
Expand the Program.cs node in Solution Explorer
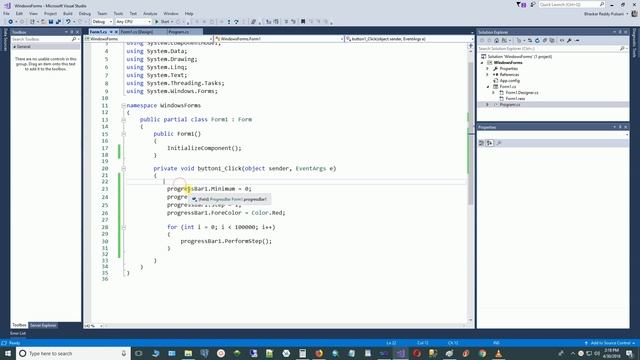pyautogui.click(x=487, y=104)
